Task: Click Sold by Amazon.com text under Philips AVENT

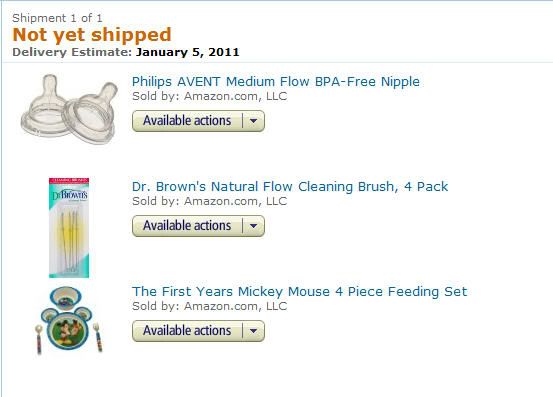Action: pyautogui.click(x=209, y=96)
